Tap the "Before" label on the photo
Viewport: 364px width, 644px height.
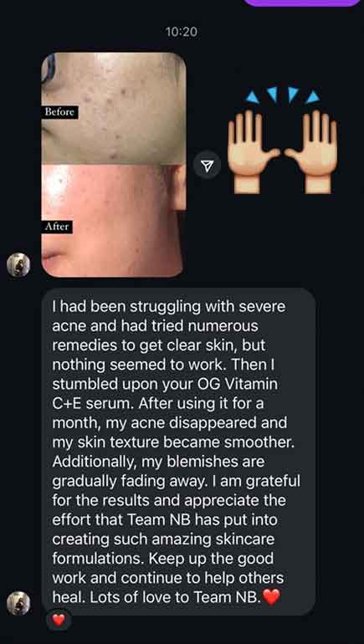59,112
